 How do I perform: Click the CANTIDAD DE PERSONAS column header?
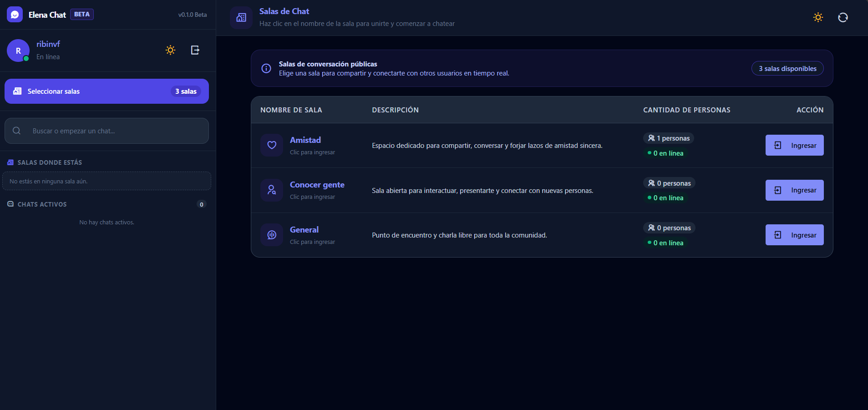687,110
